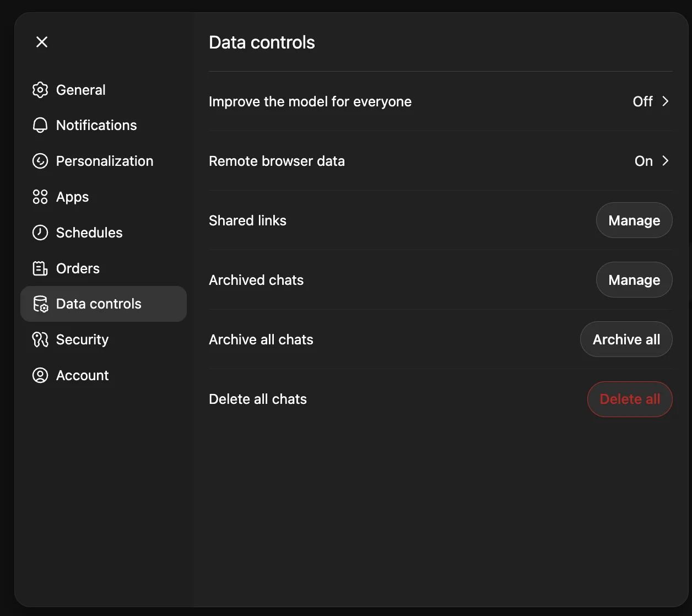
Task: Click the 'Archived chats' label
Action: [x=256, y=280]
